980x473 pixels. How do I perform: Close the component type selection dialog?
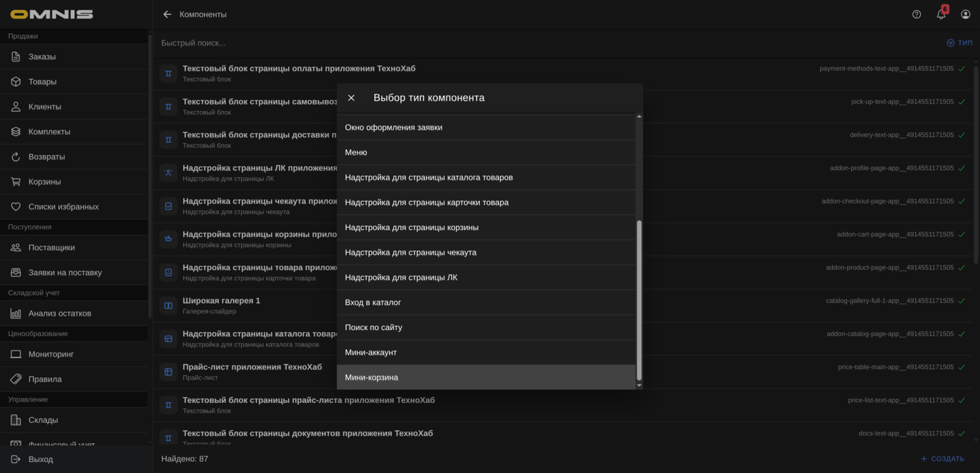pos(351,98)
